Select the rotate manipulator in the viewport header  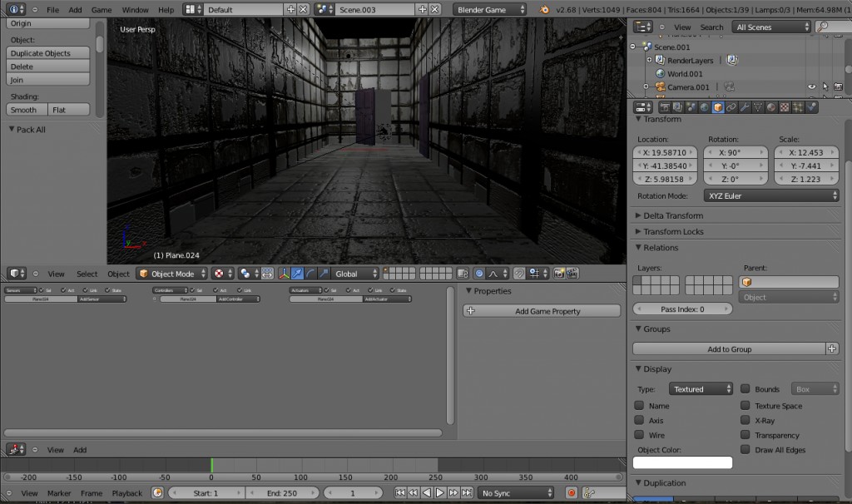310,273
